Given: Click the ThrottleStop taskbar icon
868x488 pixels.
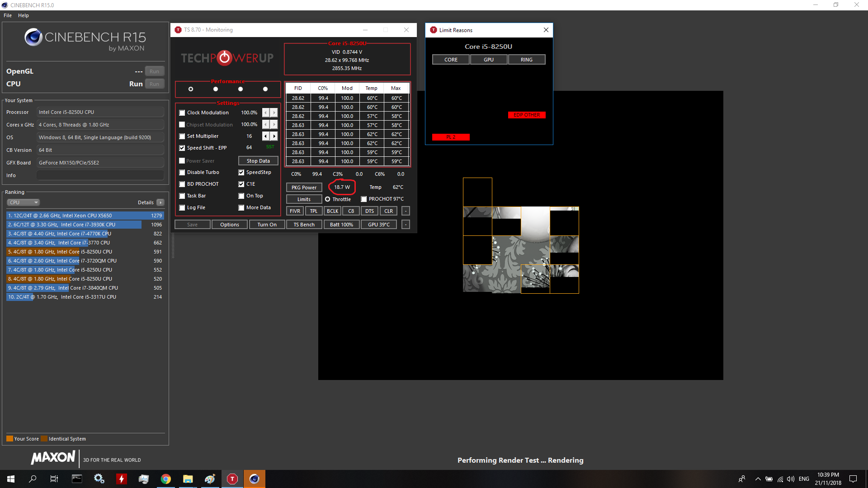Looking at the screenshot, I should pos(232,479).
